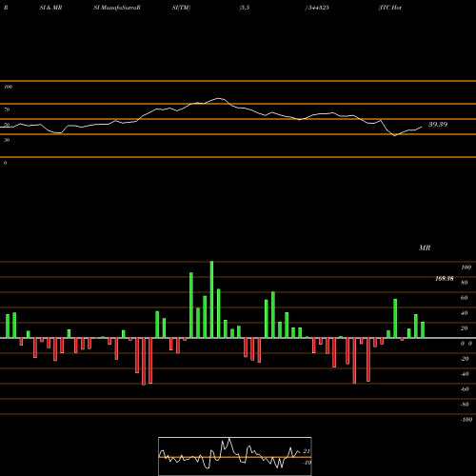Select the 'SI & MR' header text
This screenshot has width=476, height=476.
[x=50, y=8]
